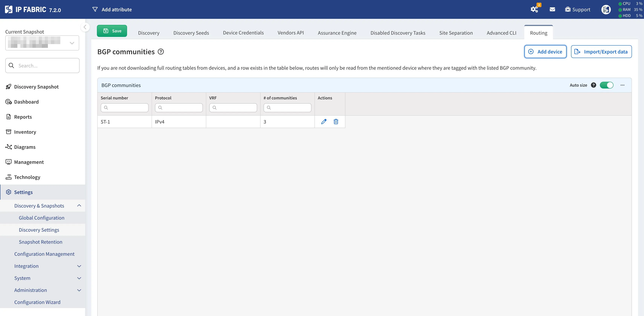The image size is (644, 316).
Task: Collapse the Discovery & Snapshots section
Action: 79,206
